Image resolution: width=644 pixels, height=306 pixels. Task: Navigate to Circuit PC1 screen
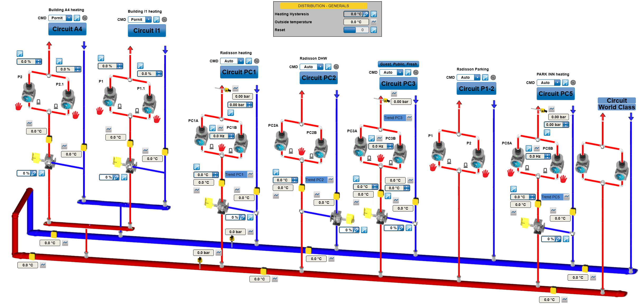point(239,72)
